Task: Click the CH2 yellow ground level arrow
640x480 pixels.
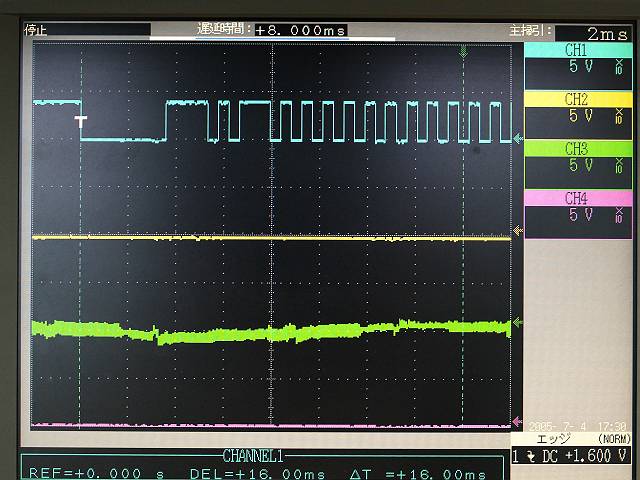Action: [516, 231]
